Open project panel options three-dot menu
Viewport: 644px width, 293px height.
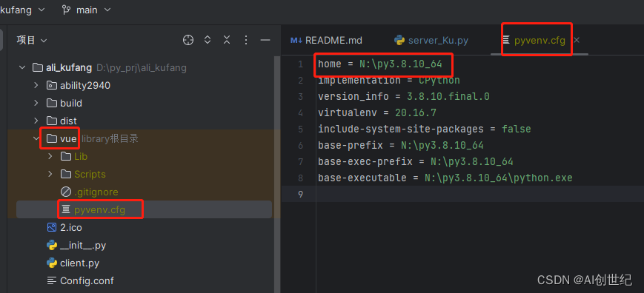click(246, 40)
